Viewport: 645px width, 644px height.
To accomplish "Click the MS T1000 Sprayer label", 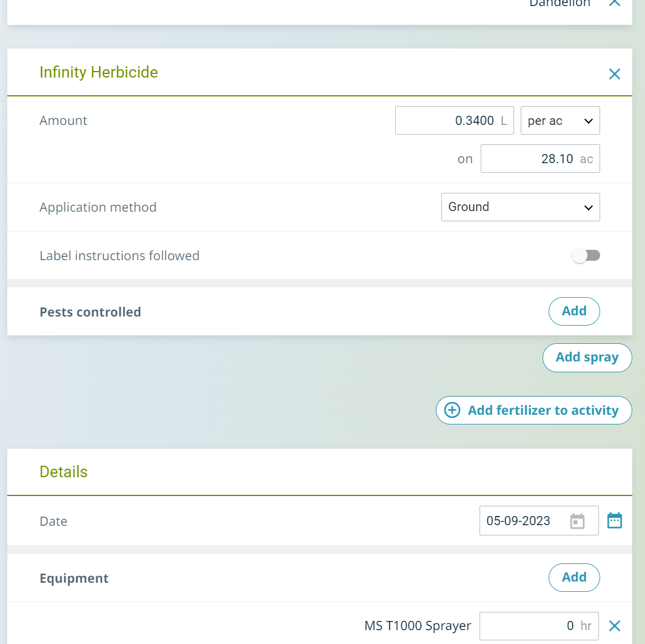I will coord(418,626).
